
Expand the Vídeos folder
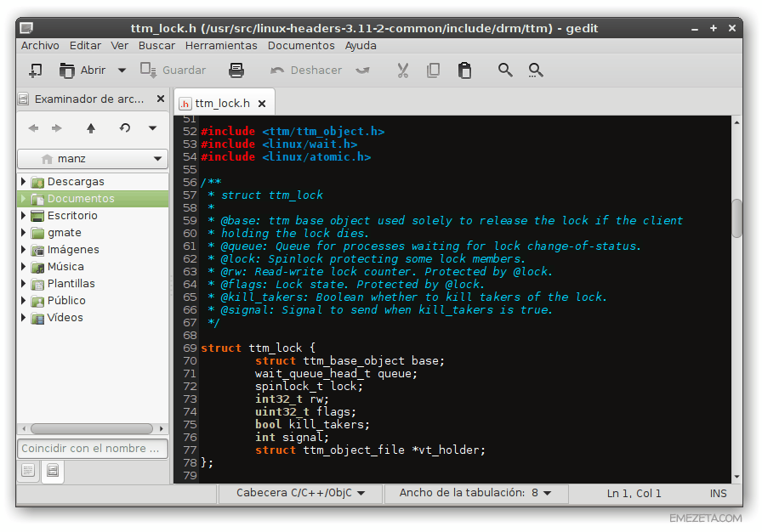(x=23, y=318)
